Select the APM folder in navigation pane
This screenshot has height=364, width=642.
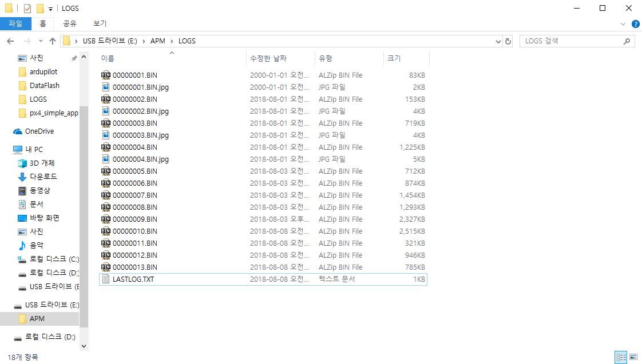[x=37, y=319]
